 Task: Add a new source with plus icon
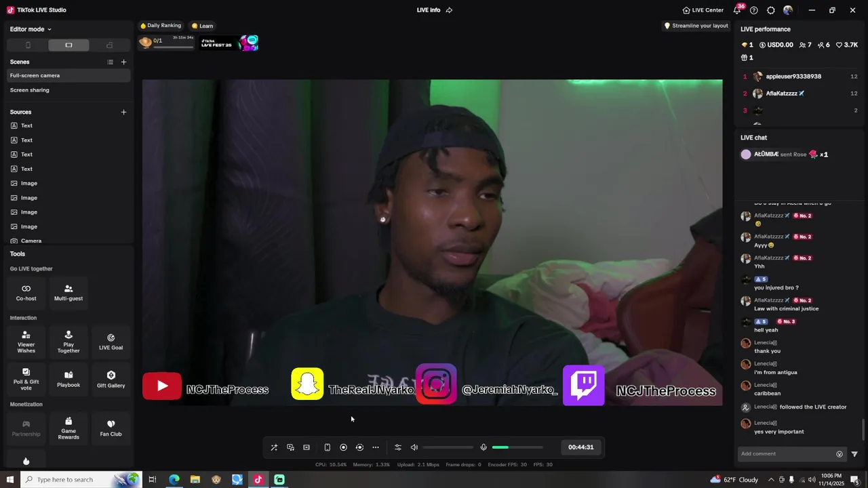pyautogui.click(x=123, y=112)
